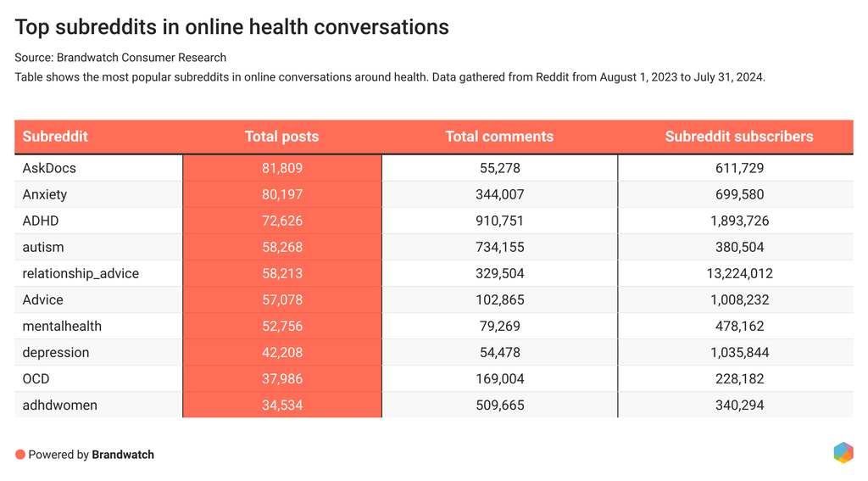Click the OCD total posts cell 37,986

[x=282, y=378]
